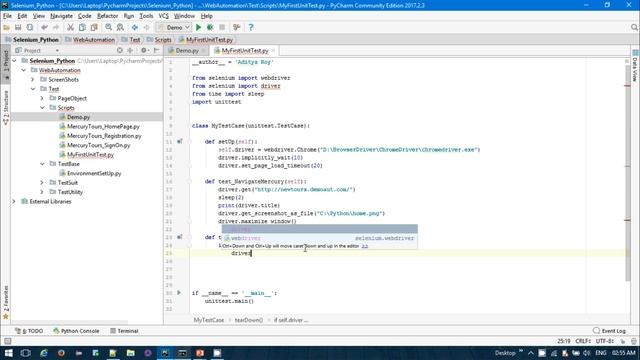640x360 pixels.
Task: Click Collapse All icon in Project panel
Action: pyautogui.click(x=130, y=50)
